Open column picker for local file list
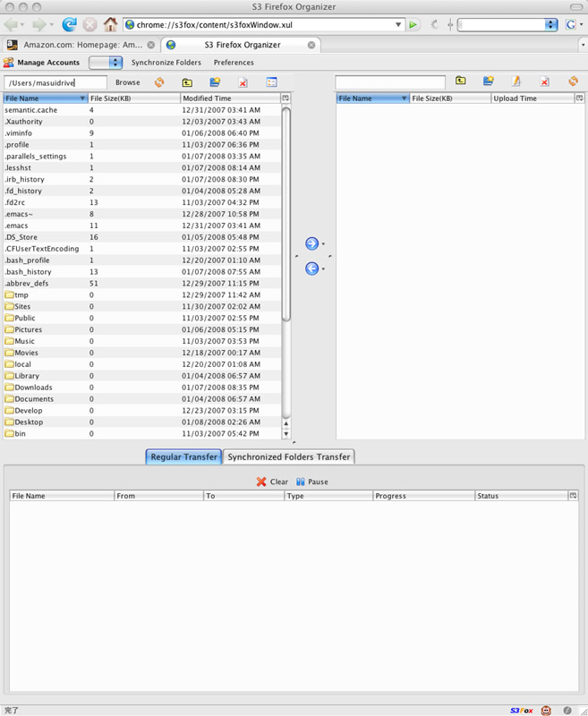588x716 pixels. (x=285, y=98)
